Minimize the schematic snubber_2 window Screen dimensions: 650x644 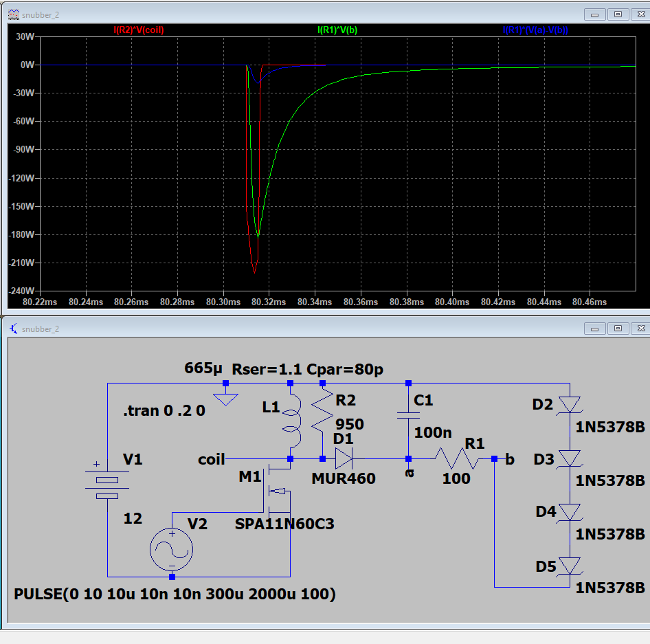point(595,328)
